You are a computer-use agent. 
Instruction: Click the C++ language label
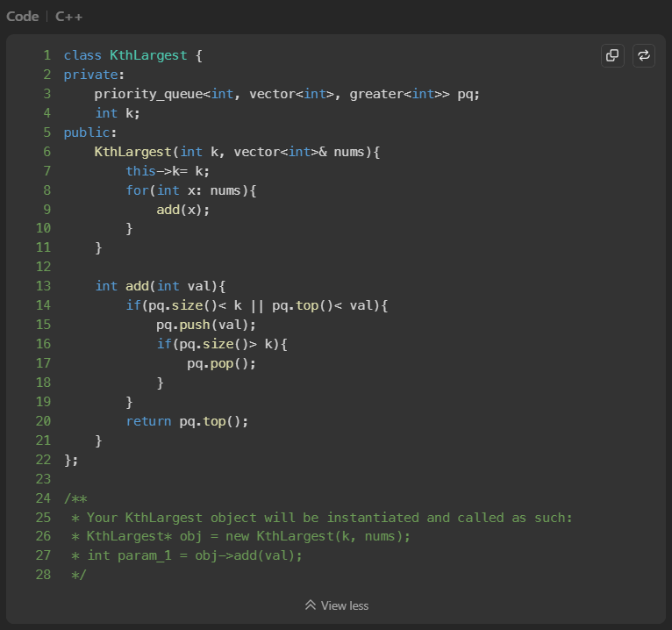[68, 17]
